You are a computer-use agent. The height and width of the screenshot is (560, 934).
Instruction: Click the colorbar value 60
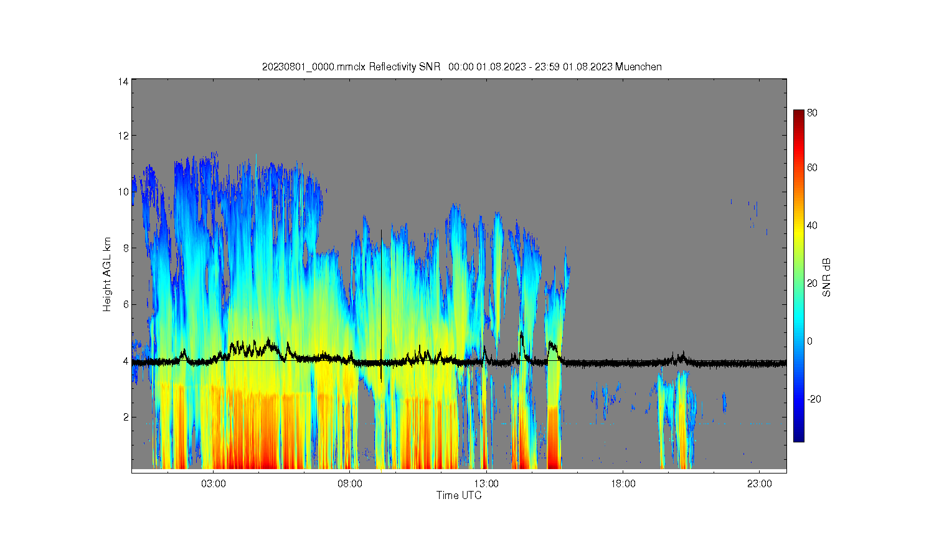tap(813, 167)
